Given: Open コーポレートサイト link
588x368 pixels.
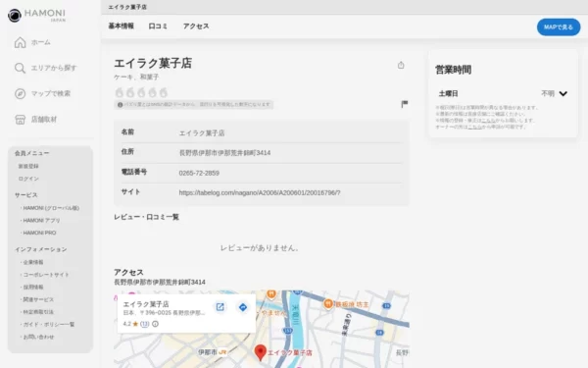Looking at the screenshot, I should [x=46, y=275].
